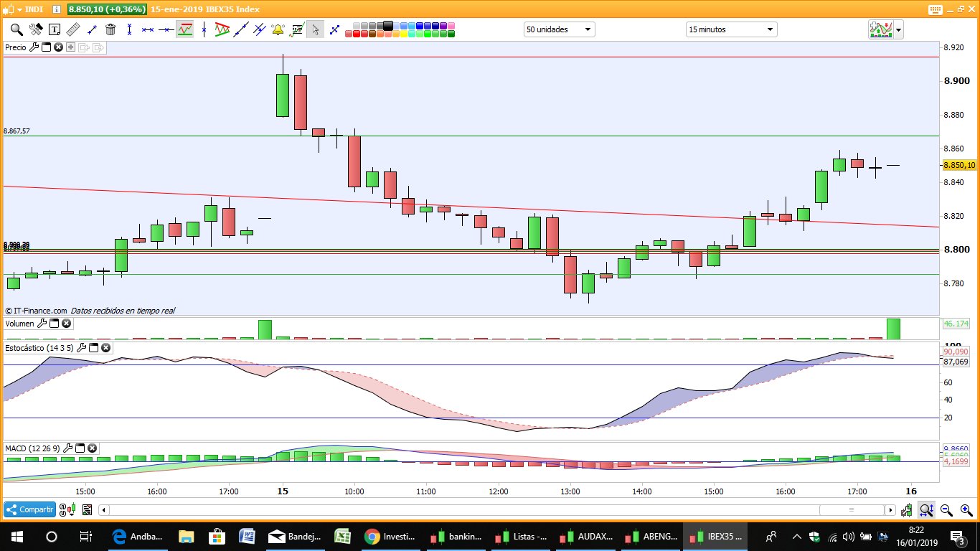
Task: Close the MACD indicator panel
Action: [92, 448]
